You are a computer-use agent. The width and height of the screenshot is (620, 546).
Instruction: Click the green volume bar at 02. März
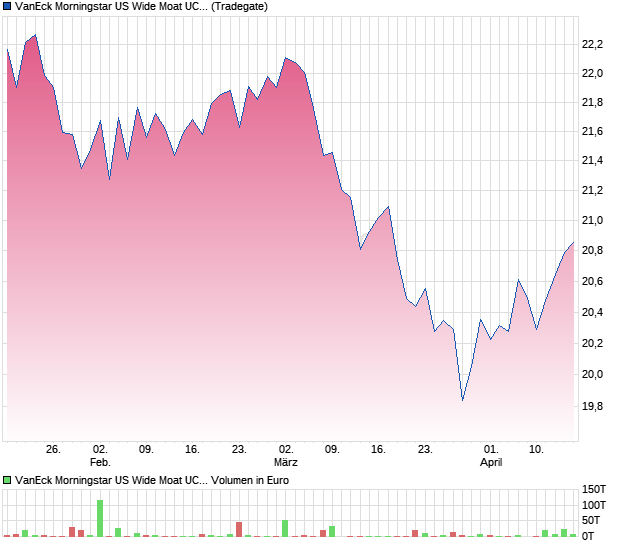pos(285,529)
